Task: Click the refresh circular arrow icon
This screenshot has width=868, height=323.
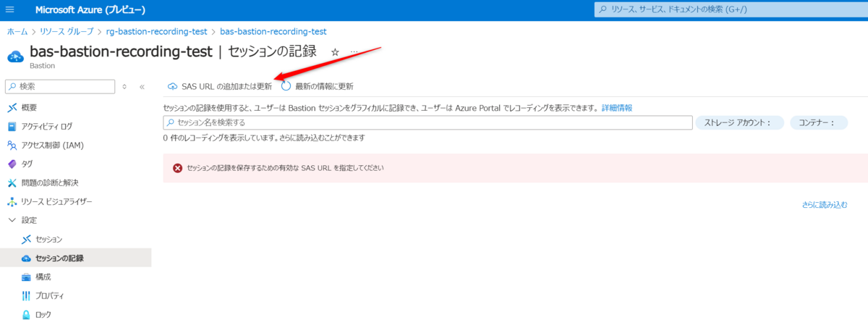Action: pyautogui.click(x=286, y=86)
